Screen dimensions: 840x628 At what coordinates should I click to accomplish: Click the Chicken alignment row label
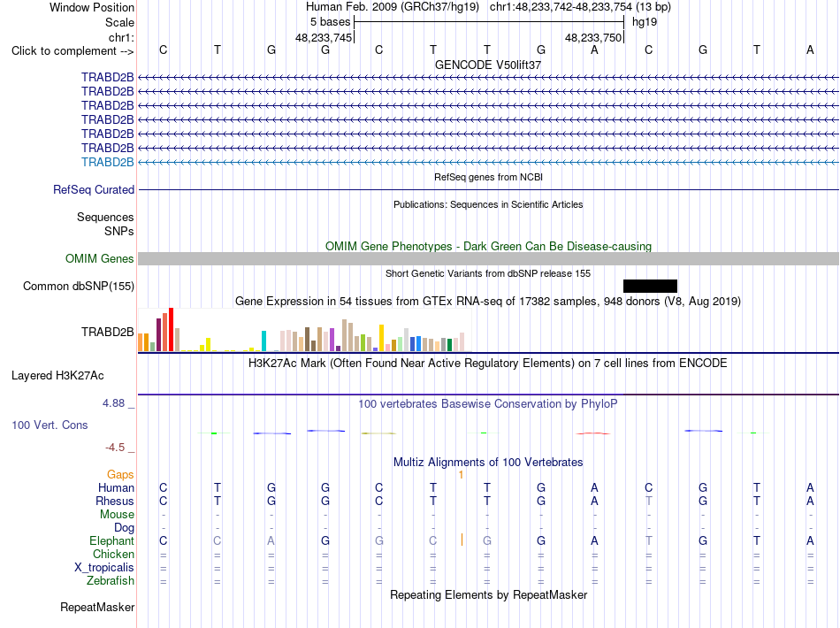click(113, 554)
